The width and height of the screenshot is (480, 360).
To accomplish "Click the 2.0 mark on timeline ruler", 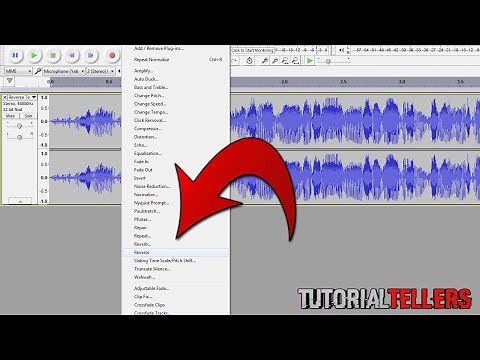I will 284,82.
